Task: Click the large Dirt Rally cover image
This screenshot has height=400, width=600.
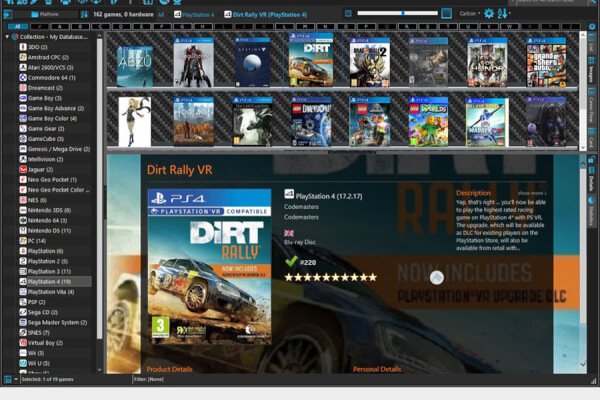Action: click(x=209, y=266)
